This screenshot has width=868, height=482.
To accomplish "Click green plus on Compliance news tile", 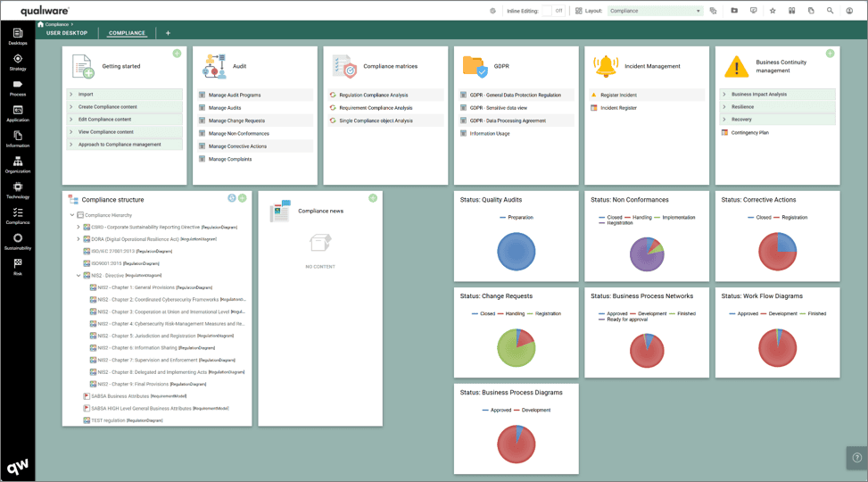I will coord(373,198).
